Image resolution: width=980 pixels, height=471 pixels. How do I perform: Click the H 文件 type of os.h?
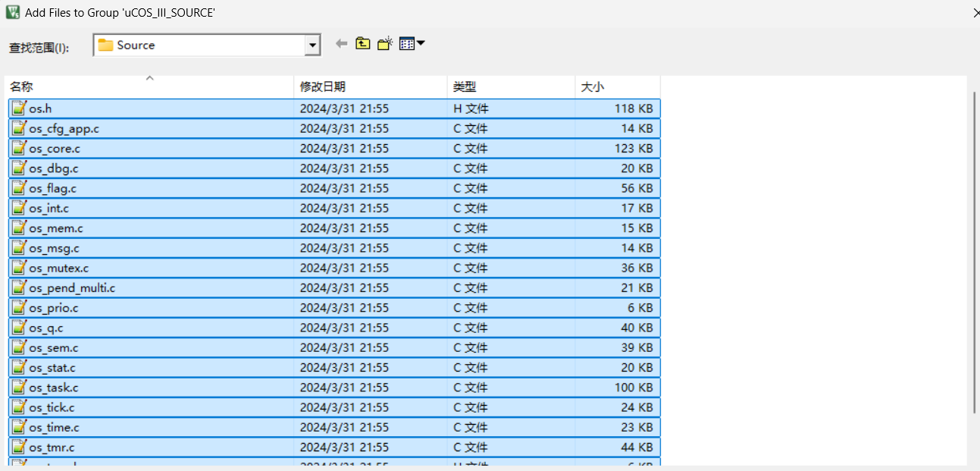(x=471, y=108)
